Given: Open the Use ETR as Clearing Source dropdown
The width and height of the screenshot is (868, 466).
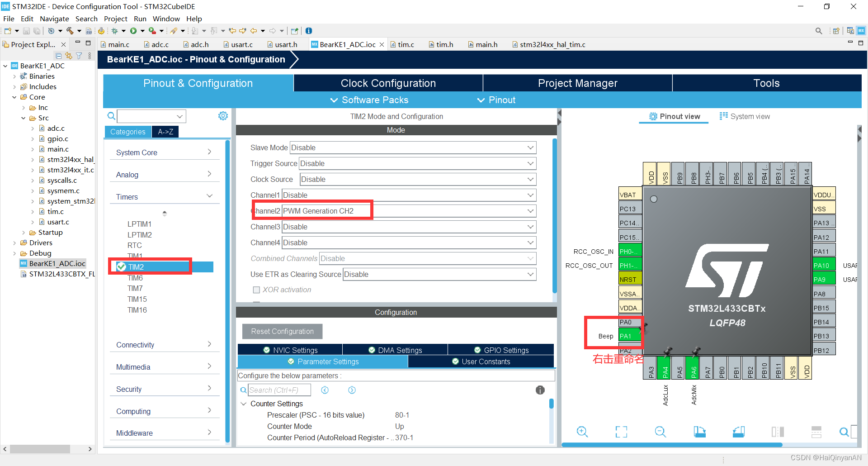Looking at the screenshot, I should [x=440, y=274].
